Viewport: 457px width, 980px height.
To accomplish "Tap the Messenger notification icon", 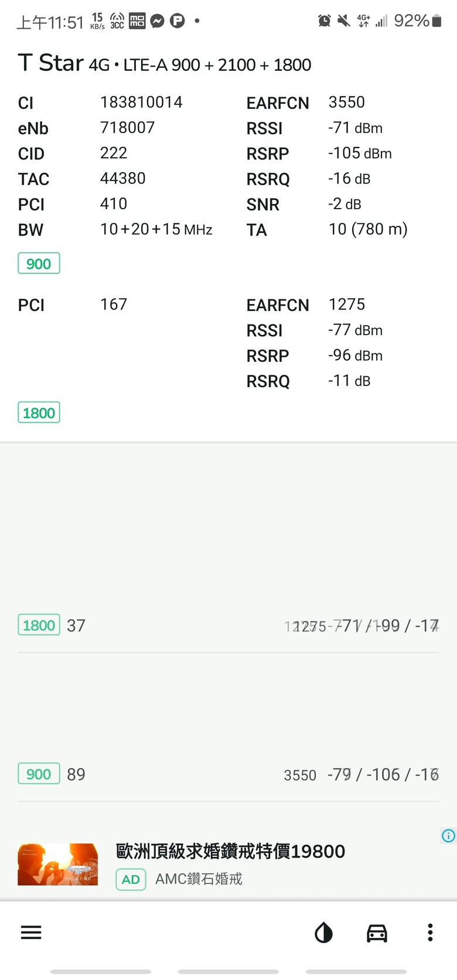I will click(x=157, y=21).
